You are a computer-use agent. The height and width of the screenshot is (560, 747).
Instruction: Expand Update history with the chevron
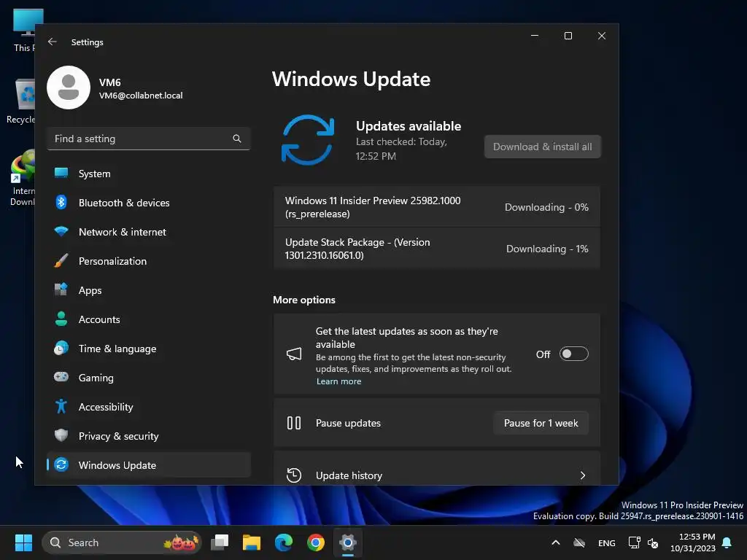pos(583,475)
